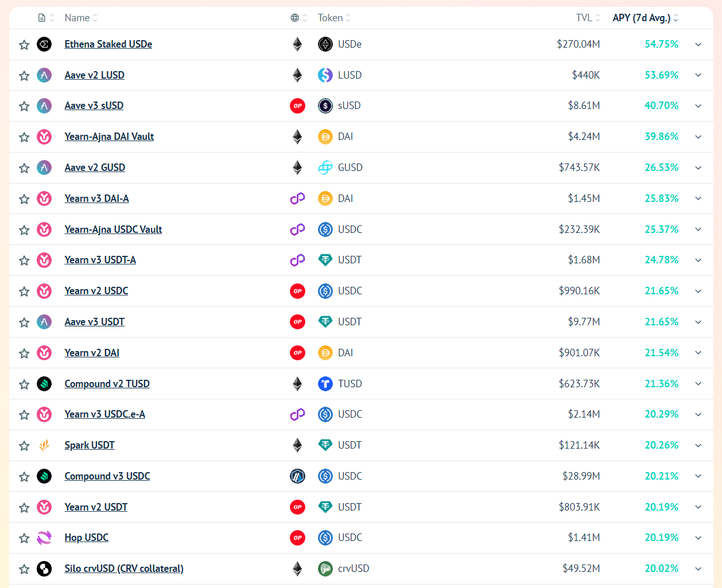The height and width of the screenshot is (588, 722).
Task: Expand the Hop USDC row
Action: tap(698, 538)
